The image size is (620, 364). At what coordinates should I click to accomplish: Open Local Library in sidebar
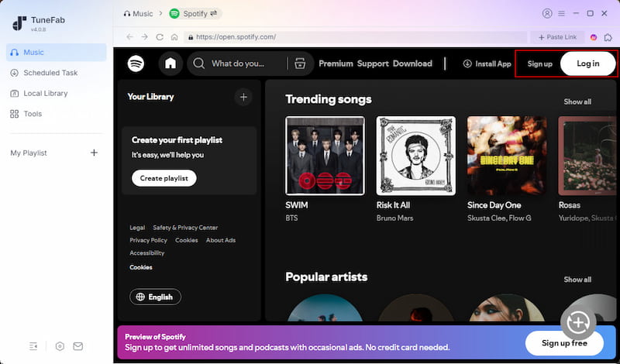click(x=56, y=93)
